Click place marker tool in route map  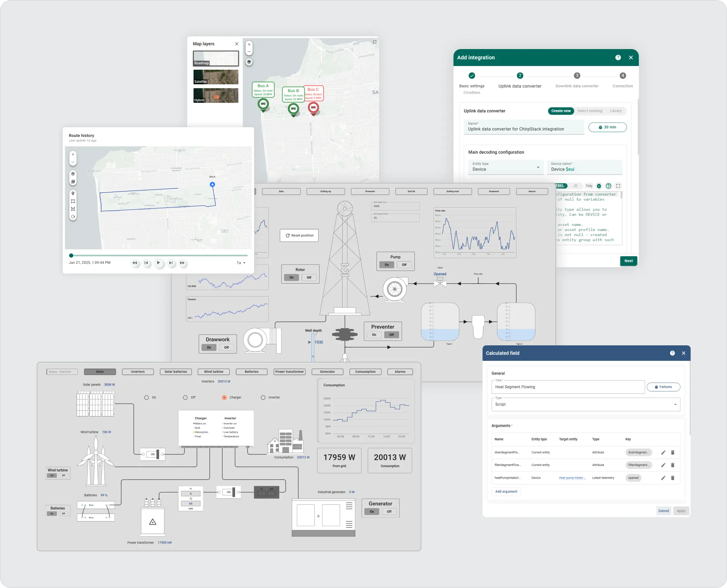73,193
